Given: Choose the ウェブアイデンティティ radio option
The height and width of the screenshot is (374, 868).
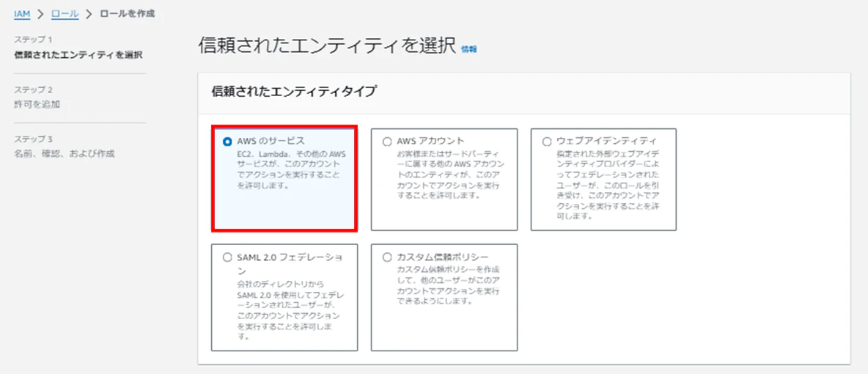Looking at the screenshot, I should tap(547, 142).
